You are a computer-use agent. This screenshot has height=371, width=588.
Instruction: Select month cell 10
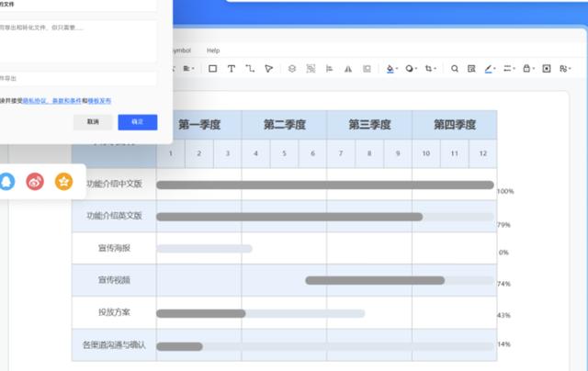click(x=426, y=153)
